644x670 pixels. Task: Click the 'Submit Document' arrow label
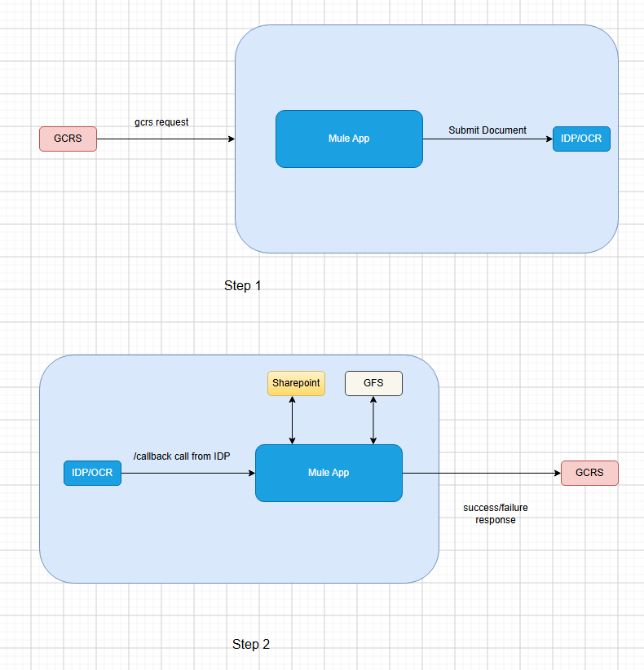click(487, 130)
